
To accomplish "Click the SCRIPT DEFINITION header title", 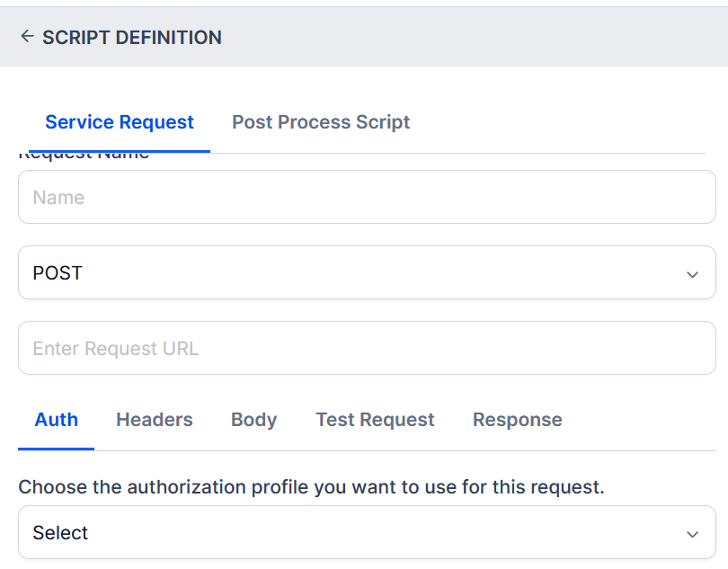I will [x=132, y=37].
